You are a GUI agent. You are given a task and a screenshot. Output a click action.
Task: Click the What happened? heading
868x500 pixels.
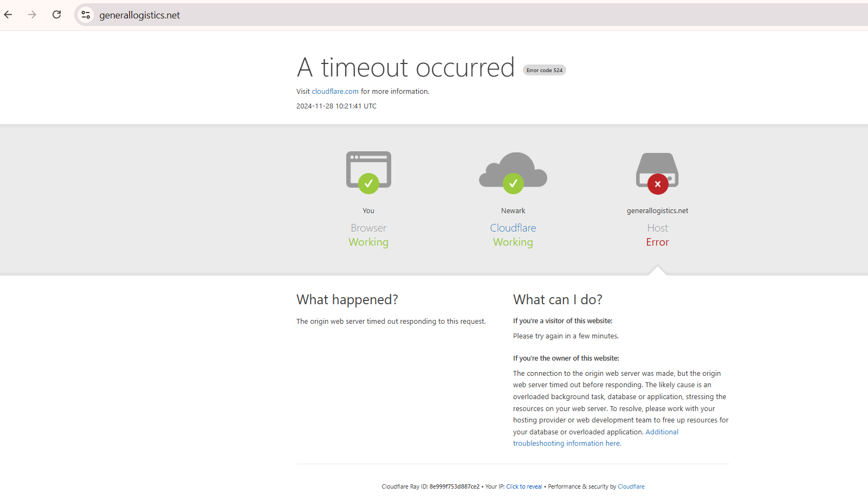347,299
